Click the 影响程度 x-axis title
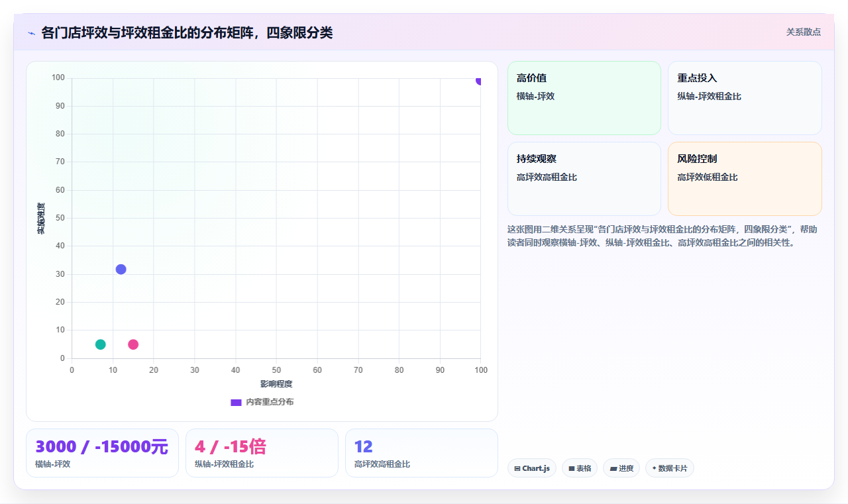The width and height of the screenshot is (848, 504). 276,384
